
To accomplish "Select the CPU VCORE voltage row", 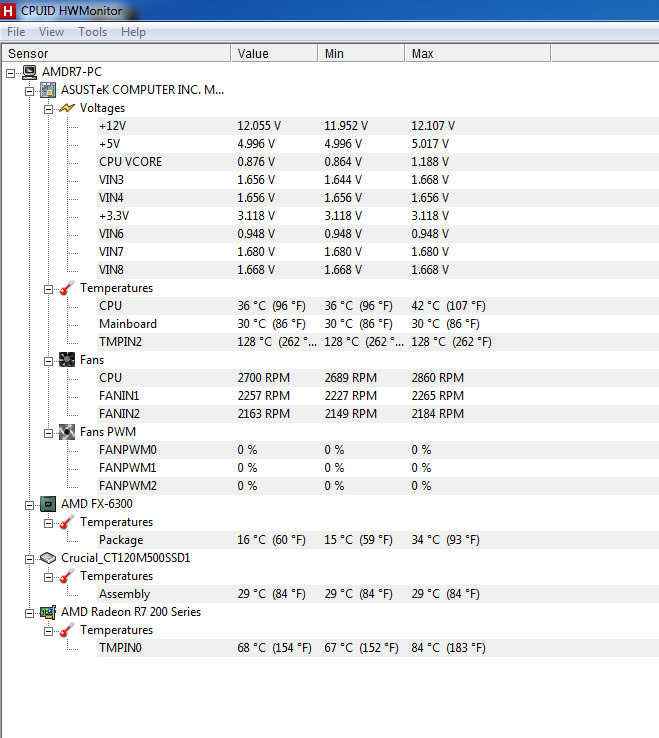I will pyautogui.click(x=130, y=162).
